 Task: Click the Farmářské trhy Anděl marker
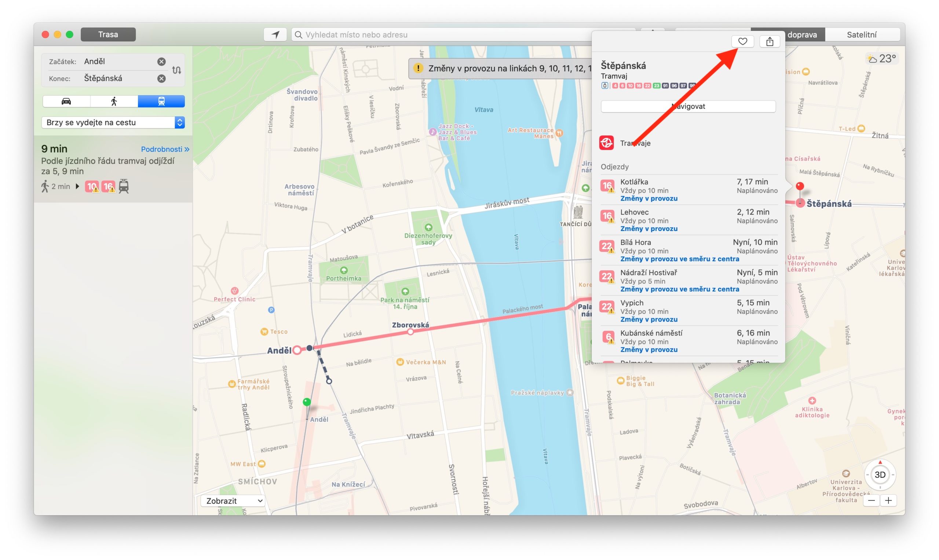[232, 384]
